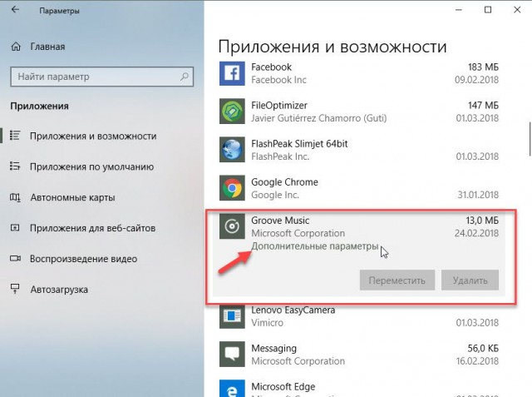Open Приложения для веб-сайтов section
The height and width of the screenshot is (397, 532).
pos(92,228)
